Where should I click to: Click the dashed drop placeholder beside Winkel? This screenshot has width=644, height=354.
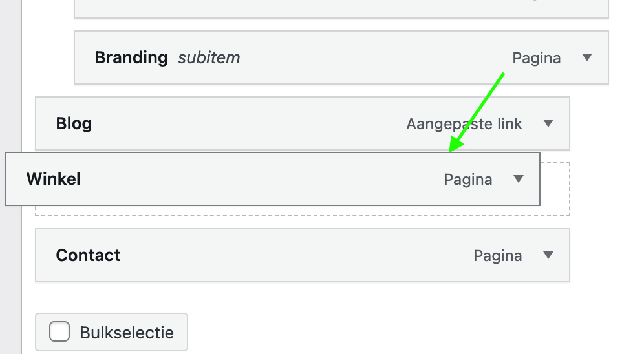(x=555, y=189)
